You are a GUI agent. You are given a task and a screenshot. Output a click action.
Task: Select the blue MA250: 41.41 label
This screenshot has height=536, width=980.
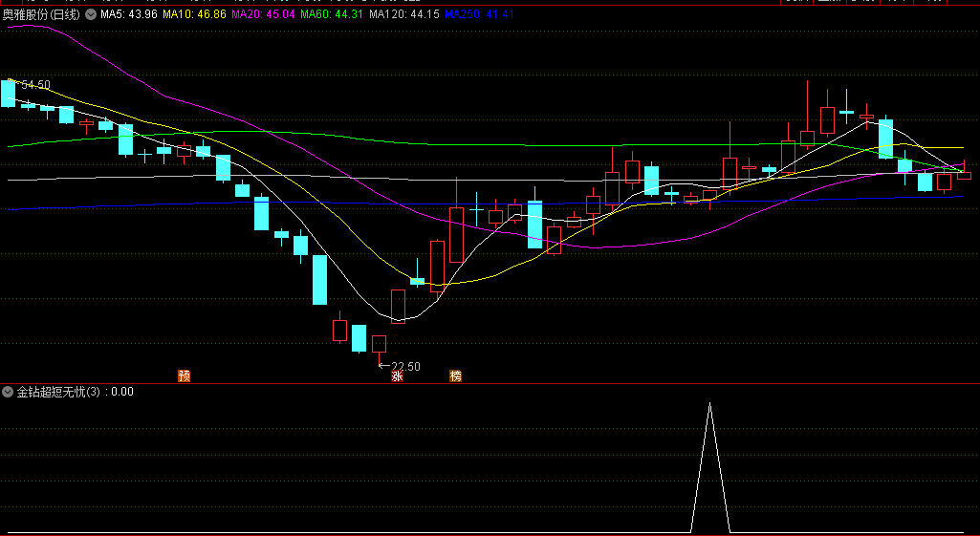[479, 14]
